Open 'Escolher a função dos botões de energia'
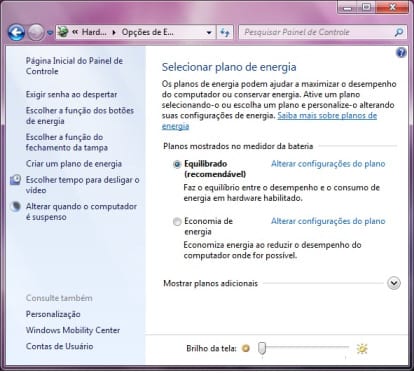414x373 pixels. click(80, 116)
